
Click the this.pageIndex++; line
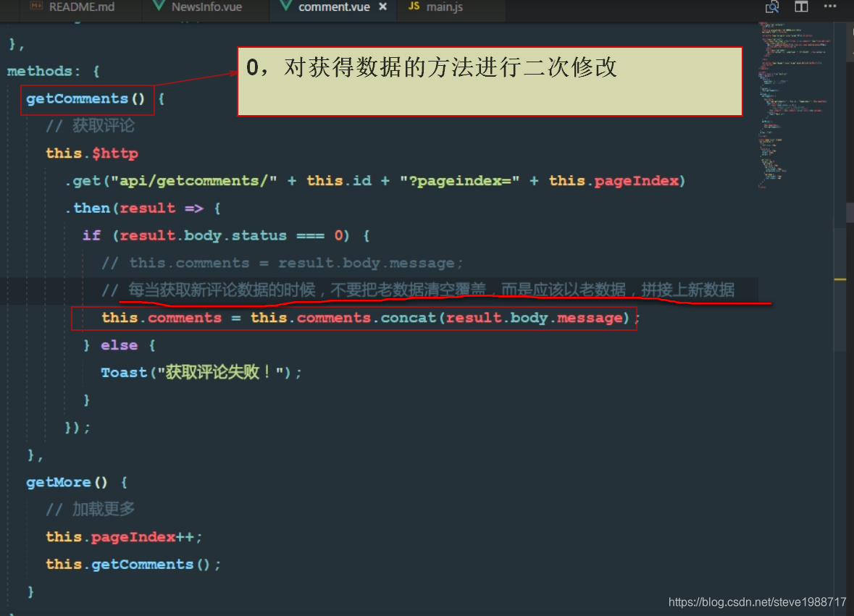124,537
